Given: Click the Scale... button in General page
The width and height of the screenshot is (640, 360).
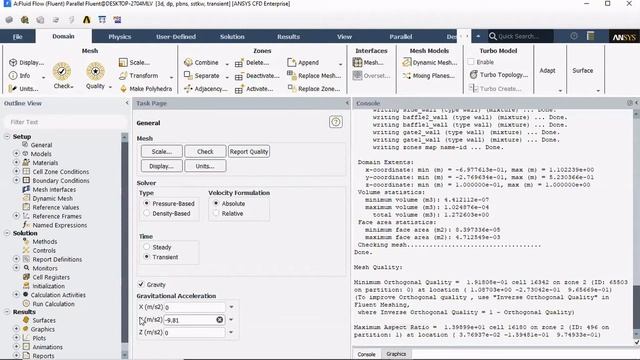Looking at the screenshot, I should (162, 151).
